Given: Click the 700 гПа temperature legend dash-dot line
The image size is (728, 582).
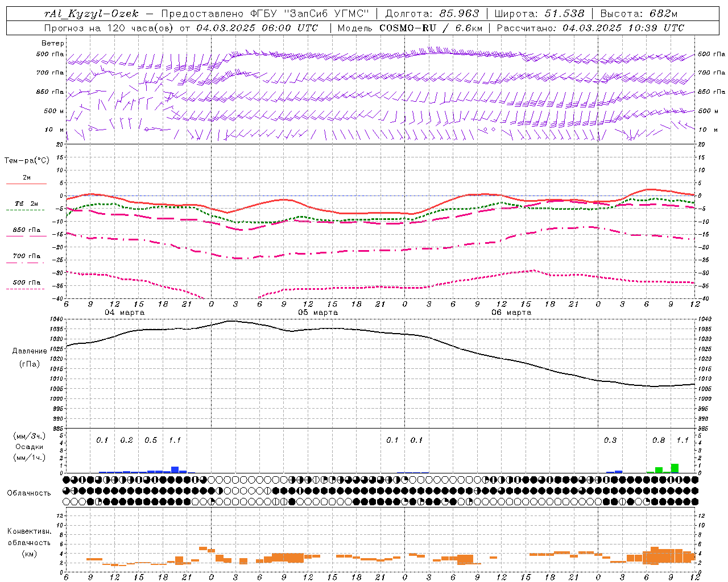Looking at the screenshot, I should pos(26,263).
